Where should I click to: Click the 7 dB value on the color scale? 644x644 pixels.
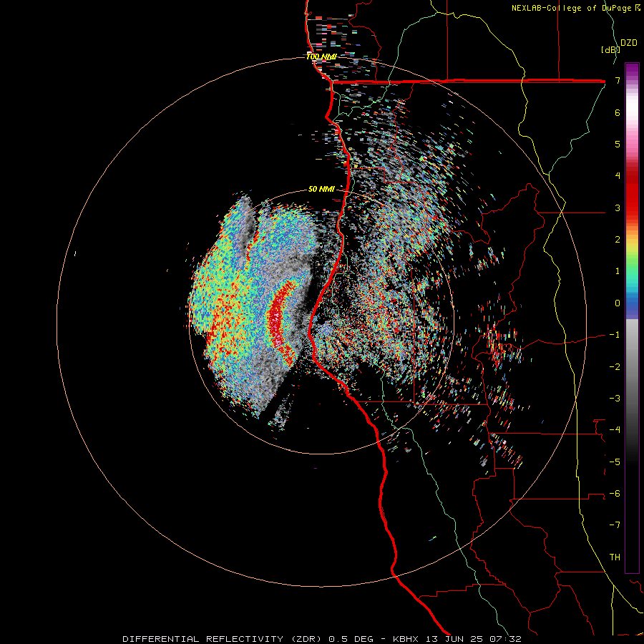[x=618, y=80]
